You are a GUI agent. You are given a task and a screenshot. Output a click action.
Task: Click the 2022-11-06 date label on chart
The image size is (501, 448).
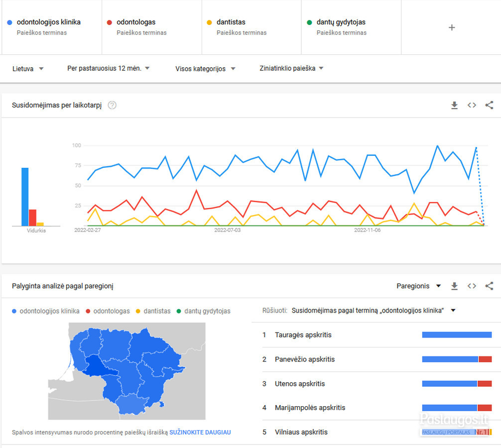click(x=368, y=230)
